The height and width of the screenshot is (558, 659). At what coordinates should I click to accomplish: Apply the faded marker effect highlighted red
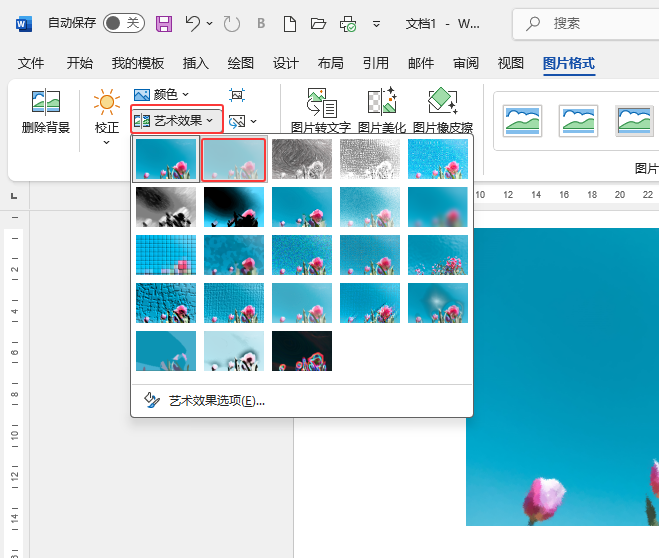[x=234, y=159]
